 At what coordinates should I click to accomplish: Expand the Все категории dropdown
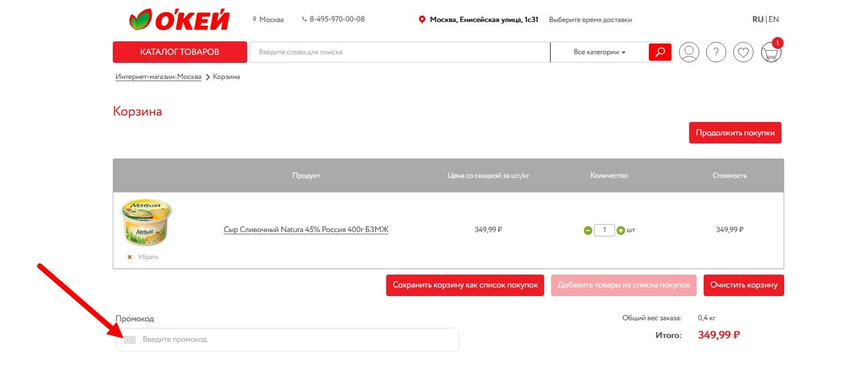(x=599, y=52)
